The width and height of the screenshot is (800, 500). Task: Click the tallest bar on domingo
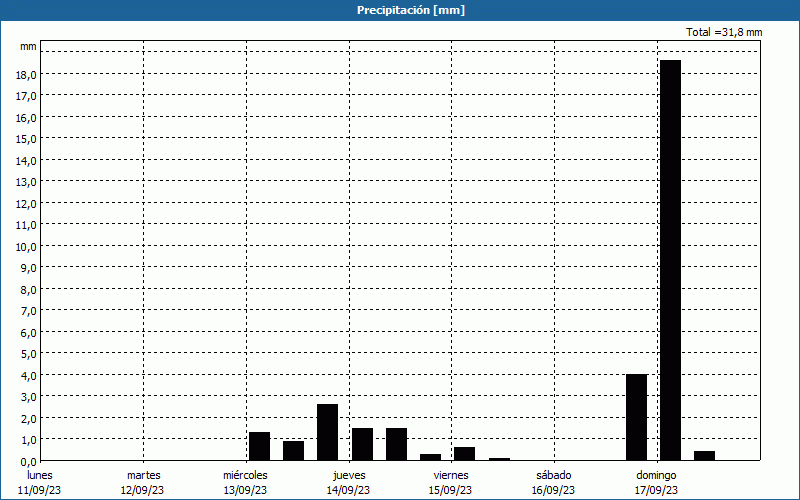click(670, 260)
